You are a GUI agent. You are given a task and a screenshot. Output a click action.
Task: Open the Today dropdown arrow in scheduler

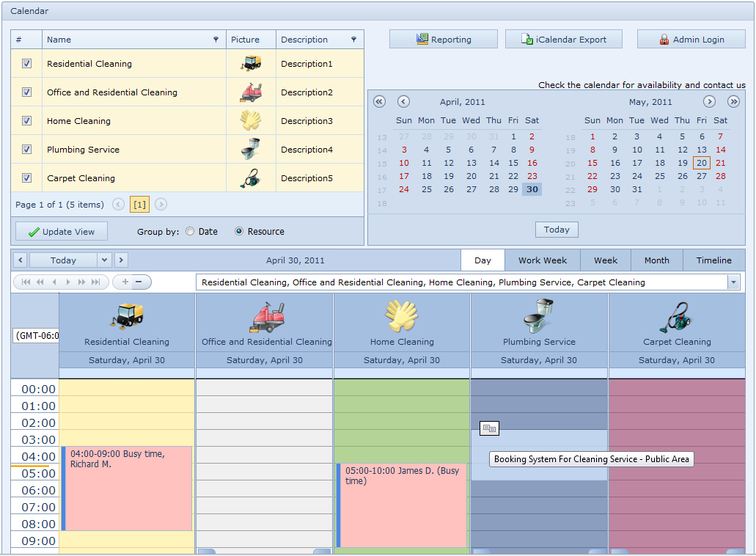click(x=104, y=260)
